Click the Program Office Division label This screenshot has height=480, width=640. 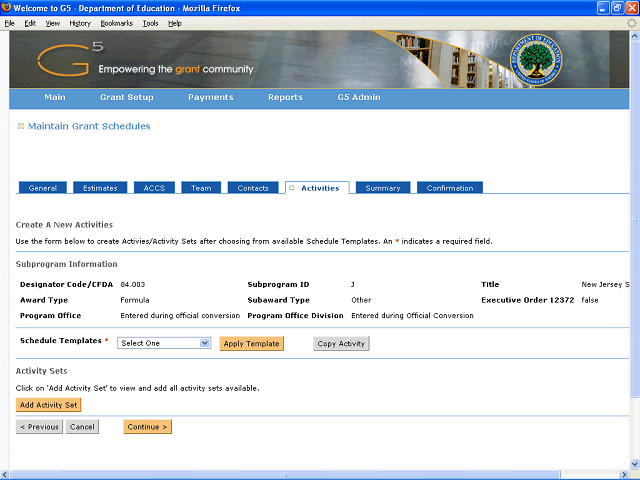(296, 316)
